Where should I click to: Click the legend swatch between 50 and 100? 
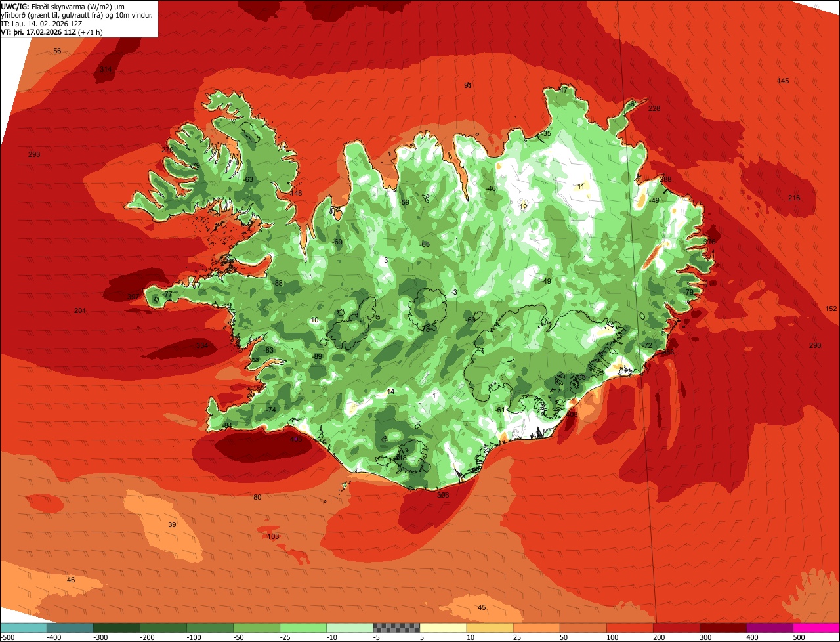583,627
